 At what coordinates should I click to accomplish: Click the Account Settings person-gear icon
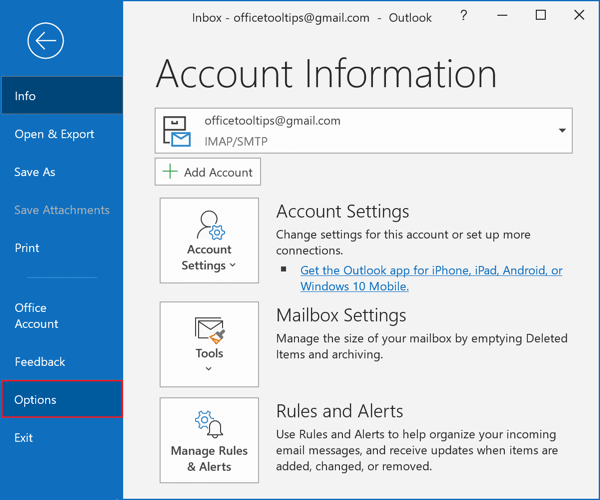tap(209, 225)
